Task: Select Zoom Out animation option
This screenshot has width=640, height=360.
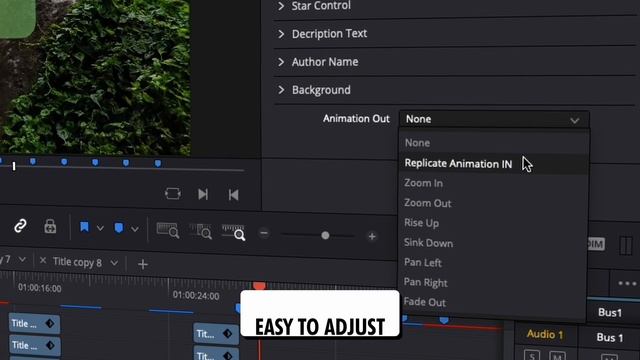Action: [427, 203]
